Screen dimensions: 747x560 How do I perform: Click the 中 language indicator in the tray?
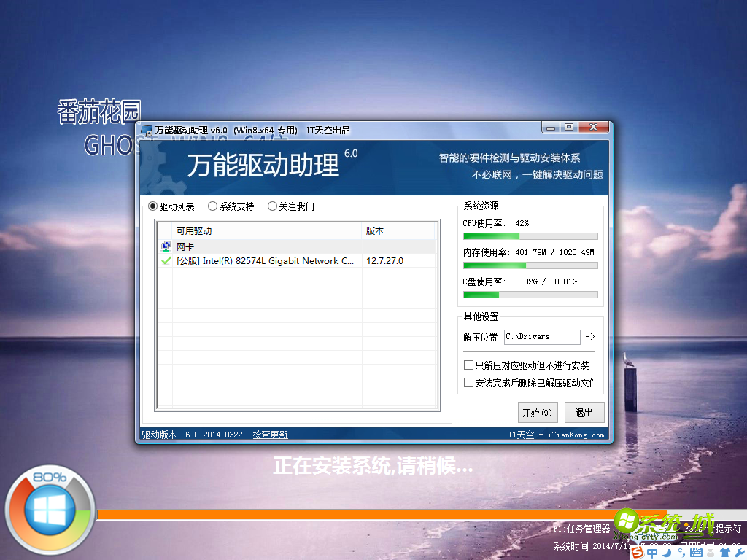tap(652, 552)
